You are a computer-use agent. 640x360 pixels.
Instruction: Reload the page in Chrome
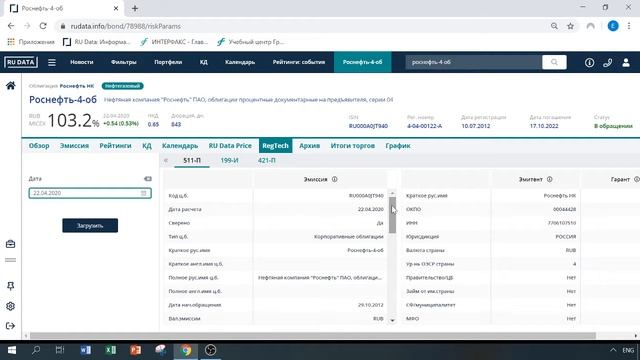43,26
